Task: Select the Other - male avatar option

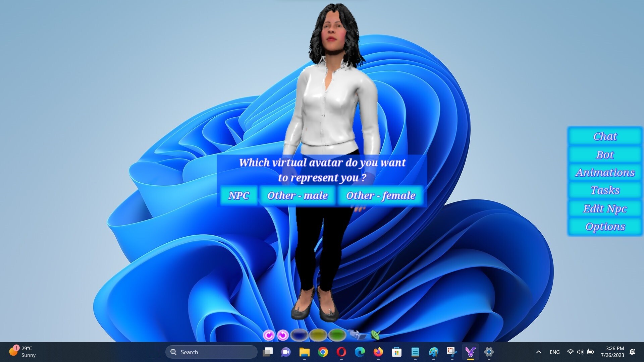Action: (x=298, y=195)
